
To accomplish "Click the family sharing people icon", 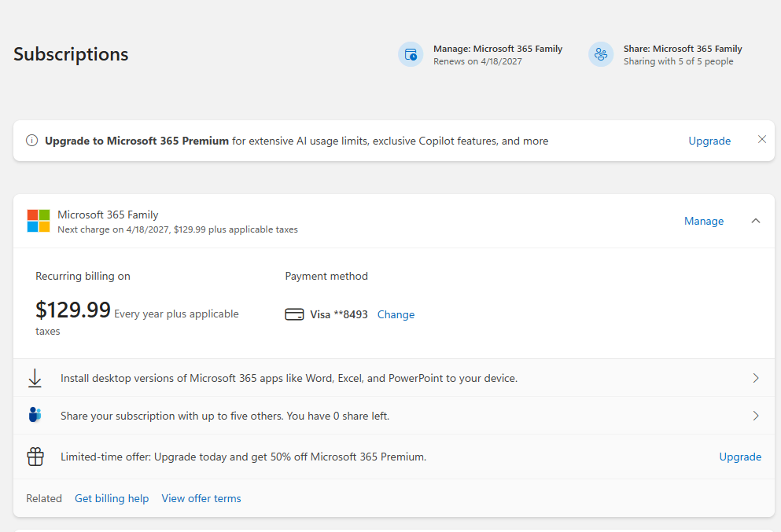I will (x=35, y=415).
